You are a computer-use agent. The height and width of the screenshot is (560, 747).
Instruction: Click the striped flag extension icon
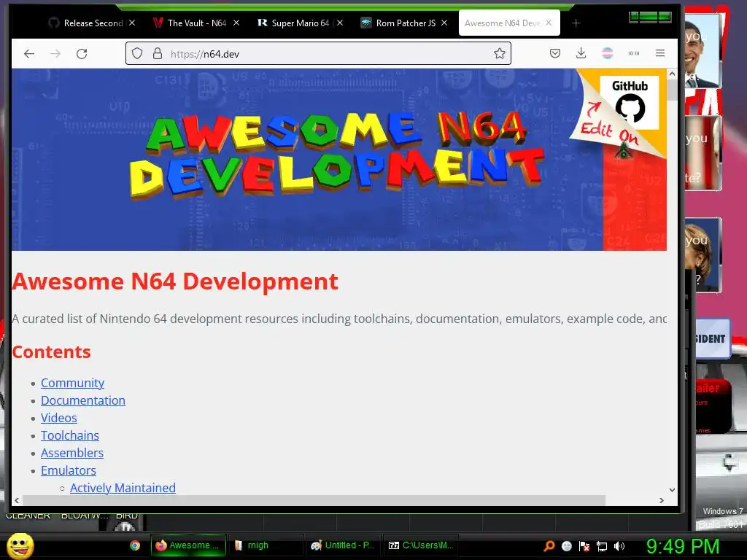(x=608, y=53)
